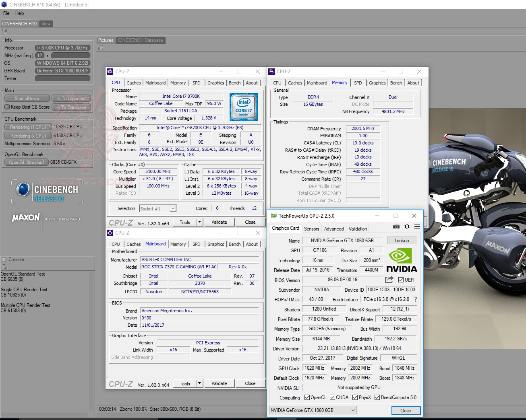
Task: Click the Intel Core i7 badge in CPU-Z
Action: tap(243, 107)
